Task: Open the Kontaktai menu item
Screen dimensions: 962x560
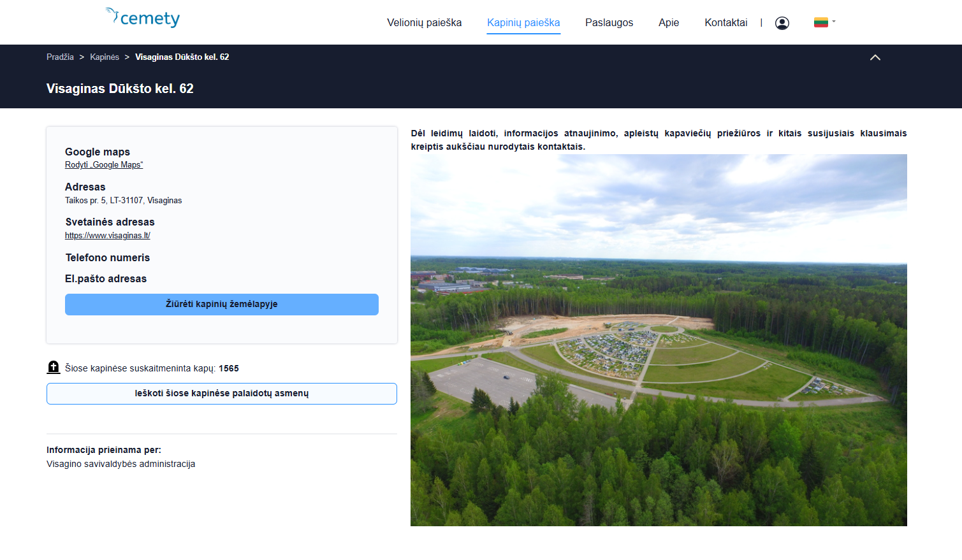Action: (x=725, y=22)
